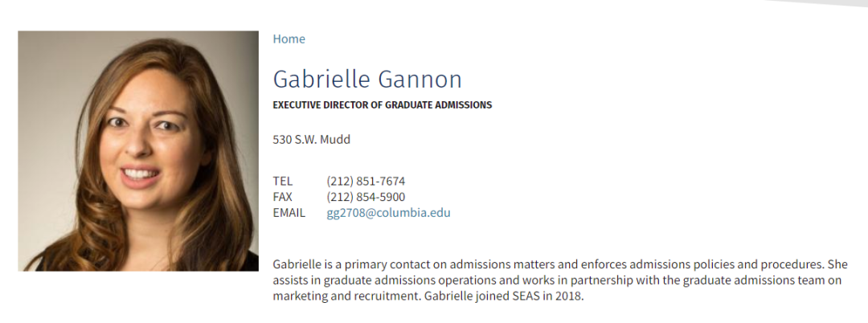Click the staff profile photo
This screenshot has width=868, height=323.
[138, 150]
